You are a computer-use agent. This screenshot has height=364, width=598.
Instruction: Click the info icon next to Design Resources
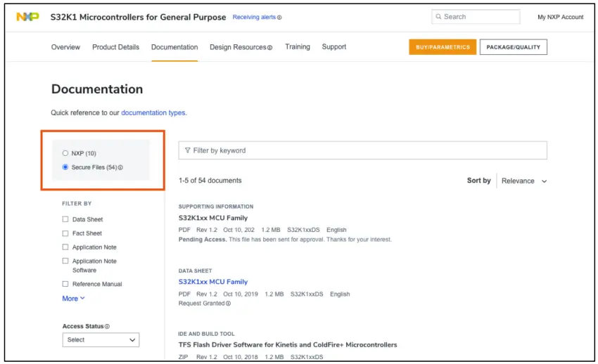[269, 48]
